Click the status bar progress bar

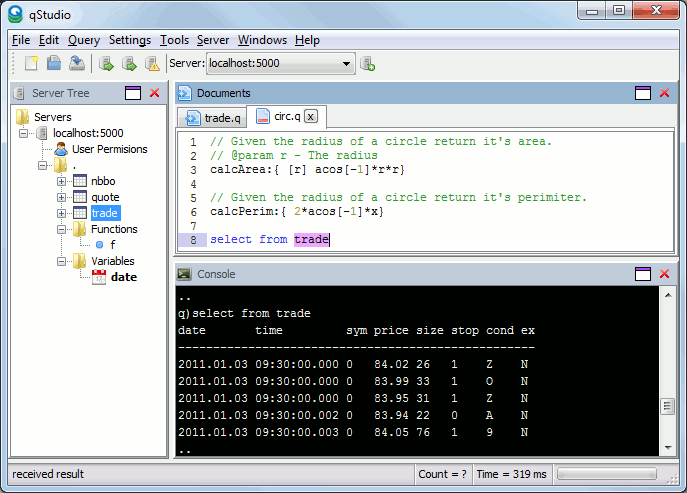tap(607, 474)
